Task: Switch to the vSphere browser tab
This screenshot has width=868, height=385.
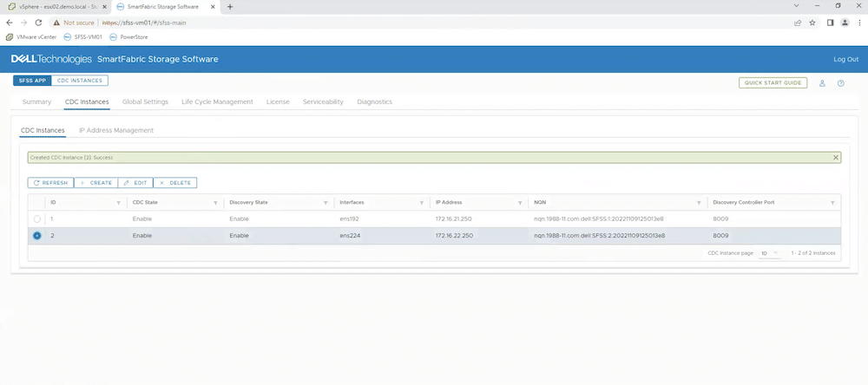Action: (56, 7)
